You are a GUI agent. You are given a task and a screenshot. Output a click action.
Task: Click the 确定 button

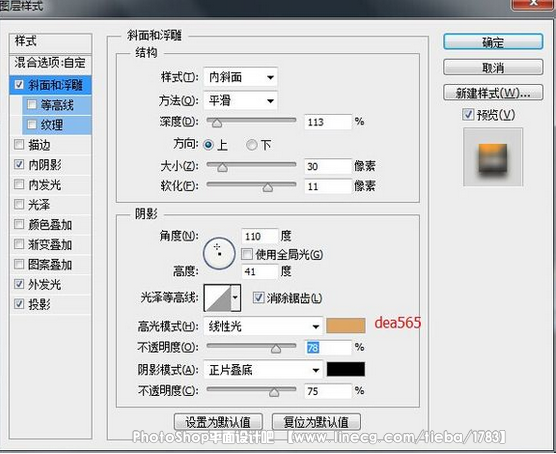point(493,42)
